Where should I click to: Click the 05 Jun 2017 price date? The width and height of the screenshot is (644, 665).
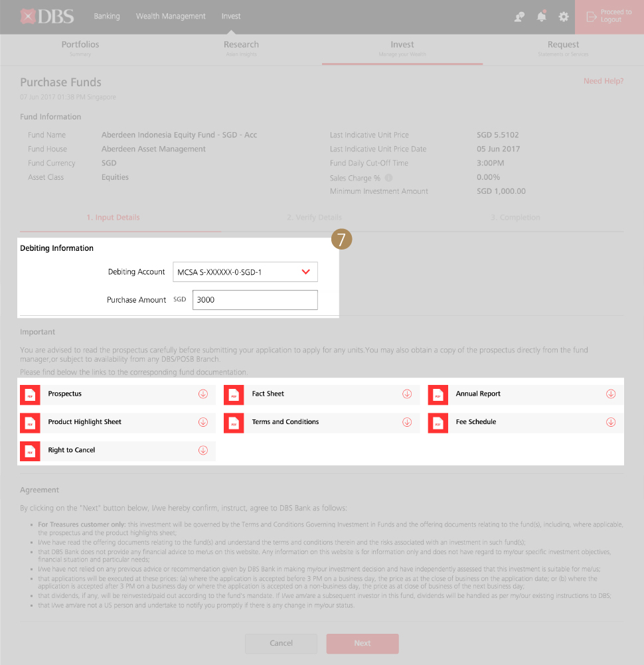[498, 149]
